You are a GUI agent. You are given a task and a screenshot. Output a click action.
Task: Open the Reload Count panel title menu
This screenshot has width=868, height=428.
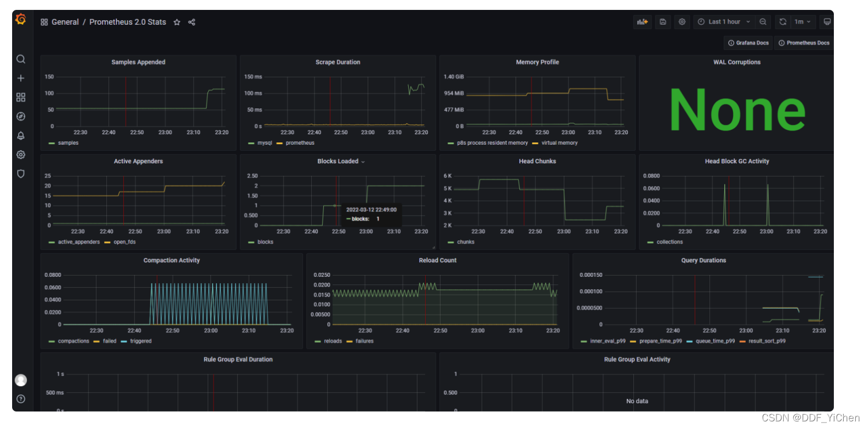click(437, 260)
